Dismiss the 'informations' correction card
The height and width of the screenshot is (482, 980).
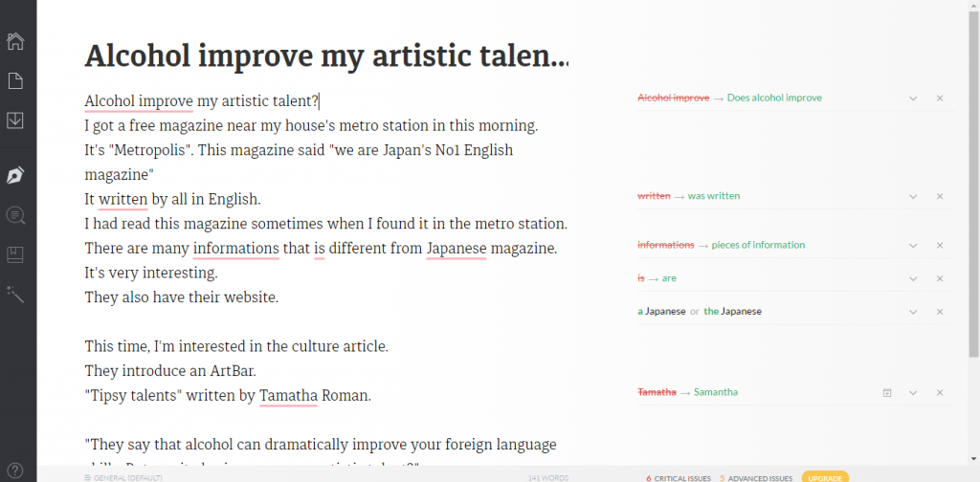pos(939,245)
